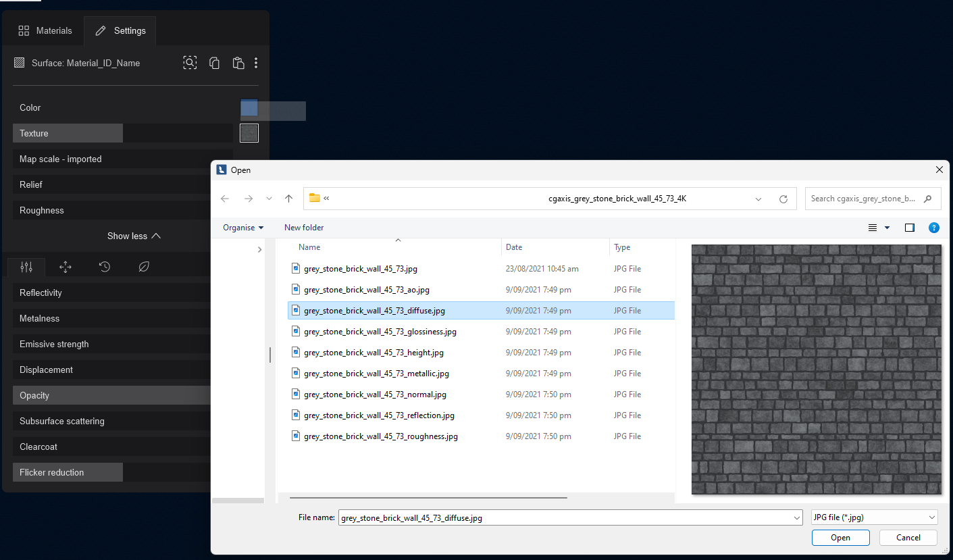Go up one folder level

[x=288, y=199]
